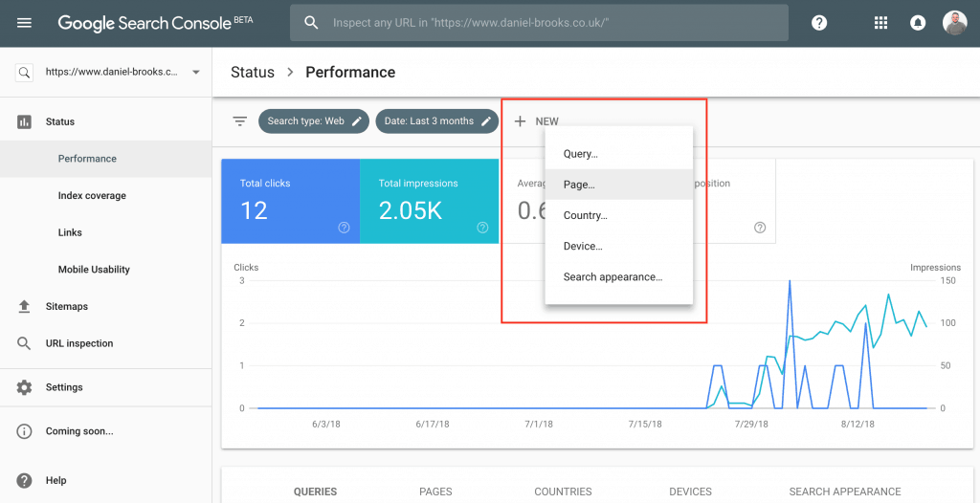Select Device… from the filter menu
This screenshot has width=980, height=503.
(619, 246)
